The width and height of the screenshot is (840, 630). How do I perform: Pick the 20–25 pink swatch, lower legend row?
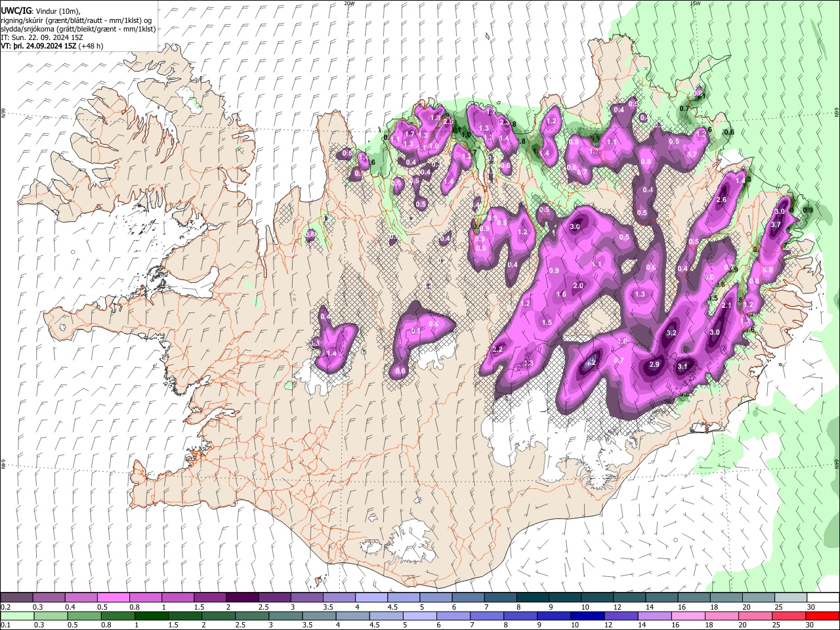pyautogui.click(x=755, y=616)
